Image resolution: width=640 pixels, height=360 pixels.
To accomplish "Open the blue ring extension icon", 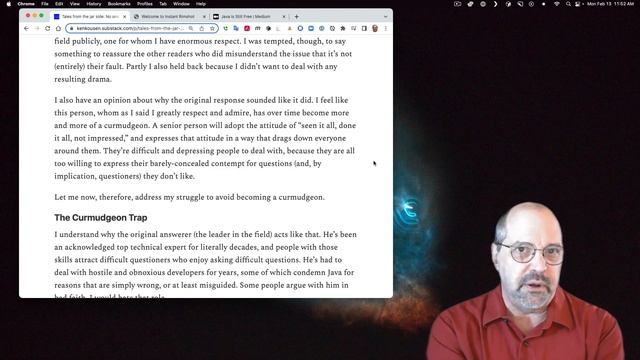I will (x=300, y=29).
